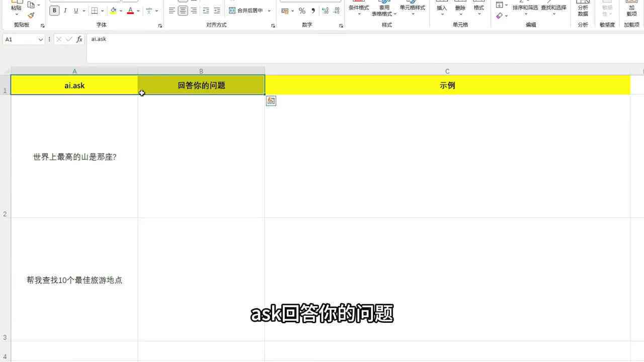Viewport: 644px width, 362px height.
Task: Select cell 回答你的问题 header
Action: click(x=201, y=85)
